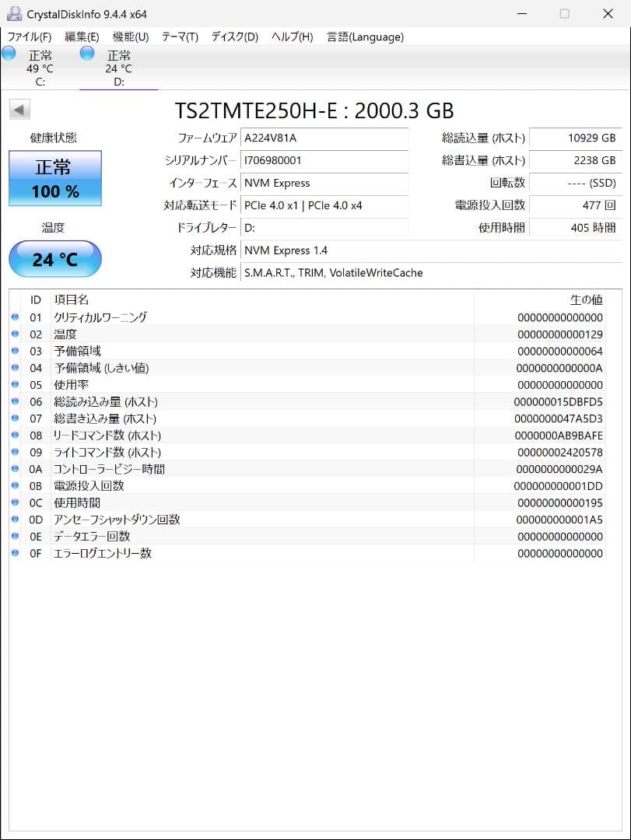This screenshot has height=840, width=631.
Task: Click the blue dot next to データエラー回数
Action: coord(15,536)
